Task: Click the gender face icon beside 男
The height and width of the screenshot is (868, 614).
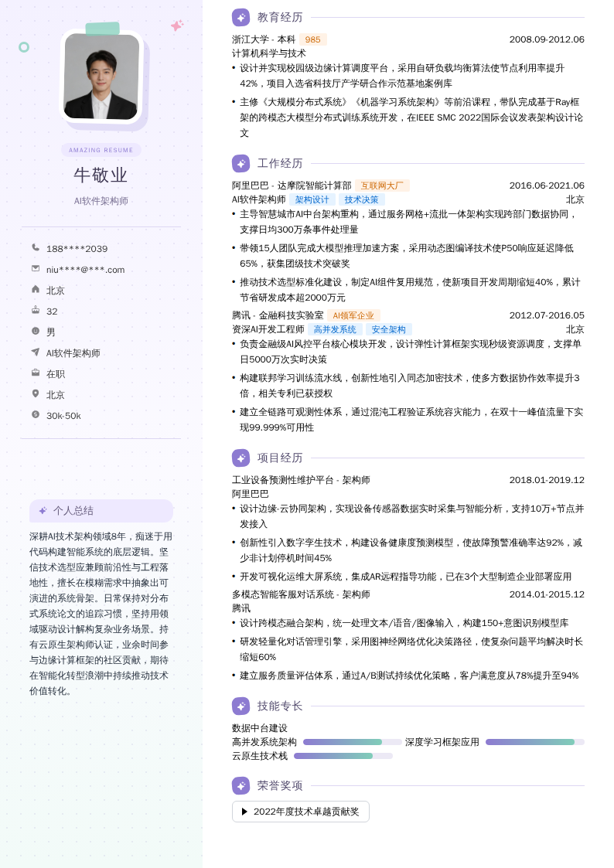Action: pyautogui.click(x=36, y=331)
